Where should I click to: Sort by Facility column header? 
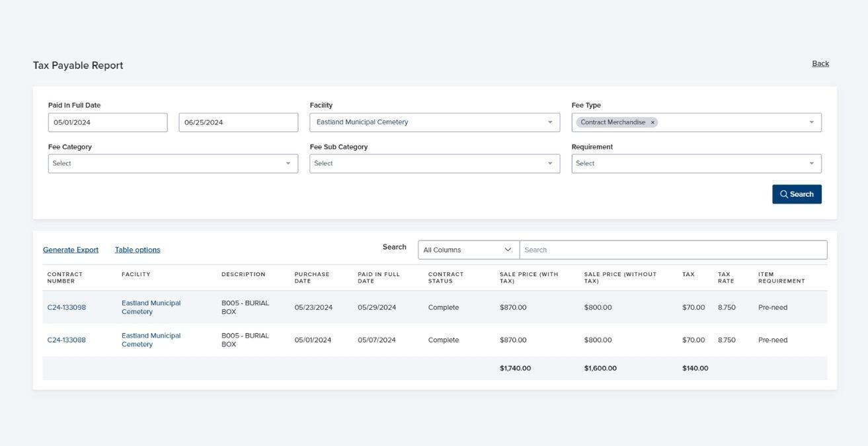point(136,274)
